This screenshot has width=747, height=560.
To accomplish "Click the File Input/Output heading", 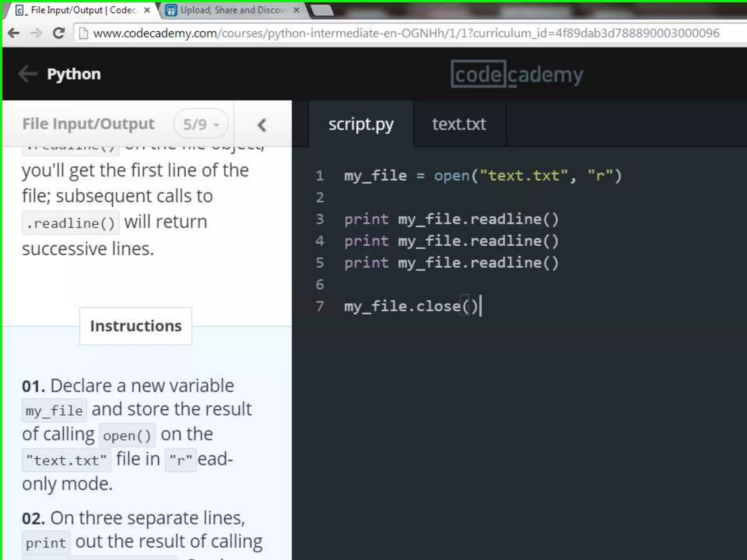I will (x=89, y=124).
